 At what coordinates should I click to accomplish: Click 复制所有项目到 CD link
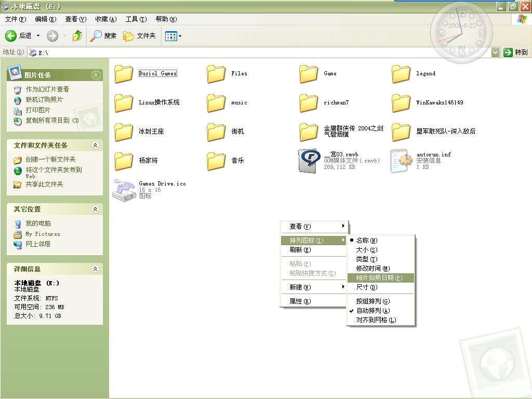52,121
